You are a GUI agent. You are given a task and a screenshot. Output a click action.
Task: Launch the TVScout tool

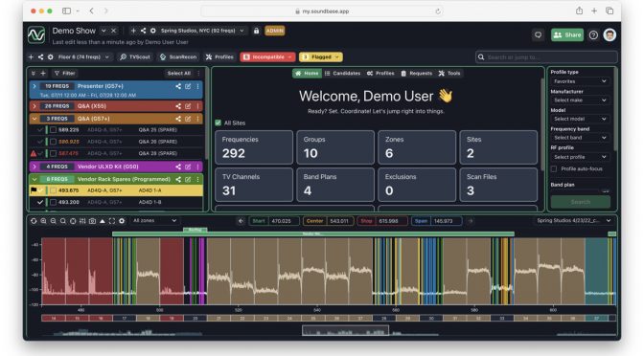135,57
